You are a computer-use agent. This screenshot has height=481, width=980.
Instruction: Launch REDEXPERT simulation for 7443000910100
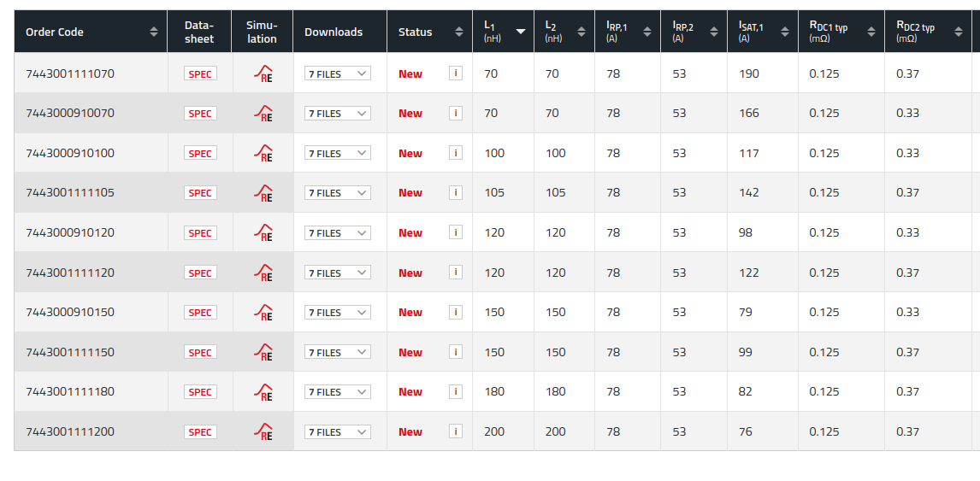point(263,153)
